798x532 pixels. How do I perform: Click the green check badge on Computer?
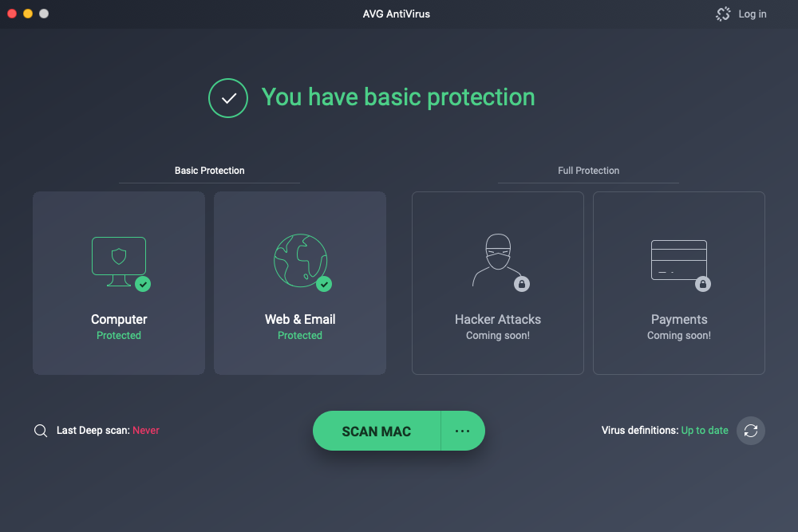[143, 284]
